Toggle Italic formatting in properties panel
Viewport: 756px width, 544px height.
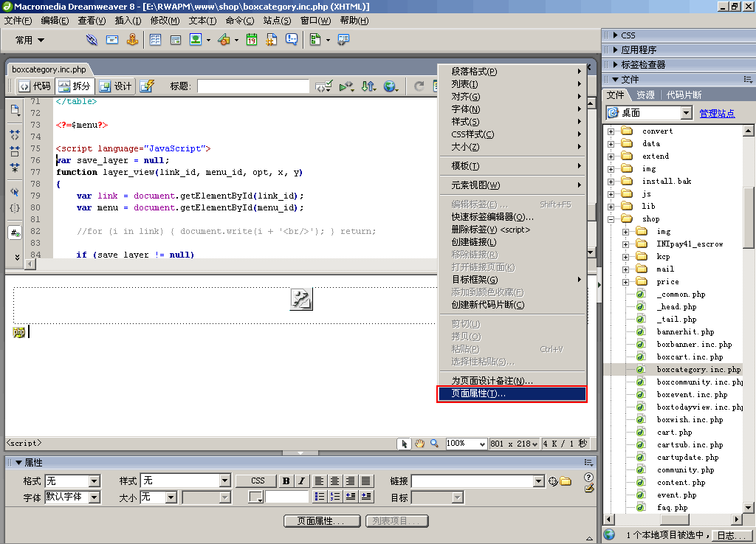point(301,481)
